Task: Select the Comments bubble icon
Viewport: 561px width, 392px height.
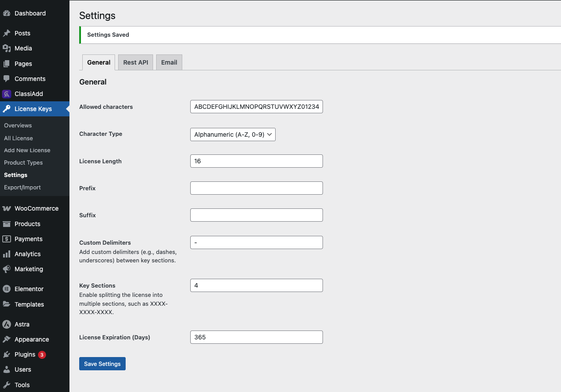Action: pyautogui.click(x=7, y=78)
